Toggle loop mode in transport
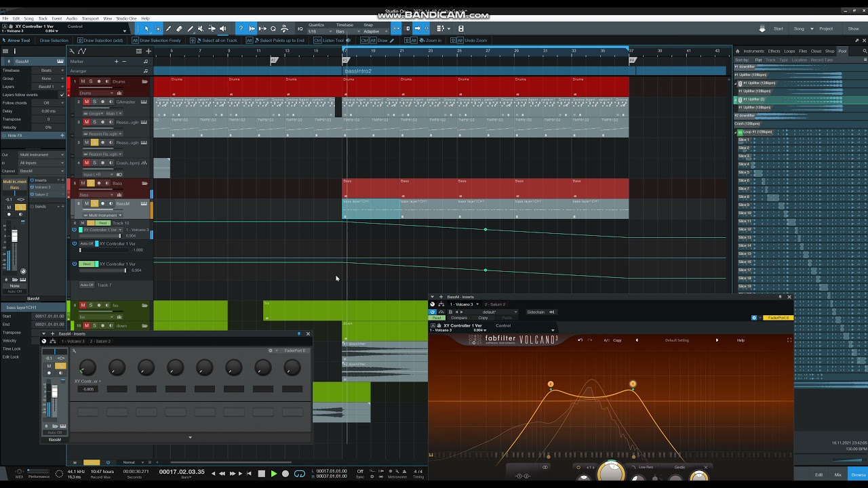This screenshot has width=868, height=488. click(x=300, y=474)
